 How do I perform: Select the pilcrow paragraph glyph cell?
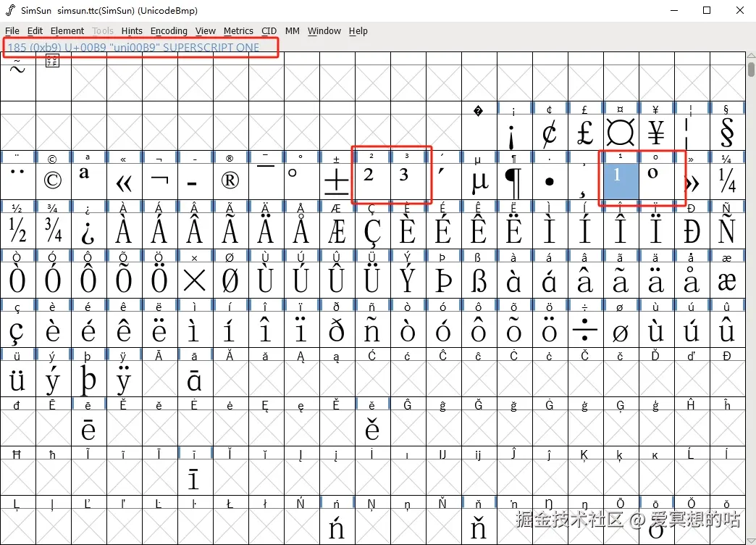(514, 181)
